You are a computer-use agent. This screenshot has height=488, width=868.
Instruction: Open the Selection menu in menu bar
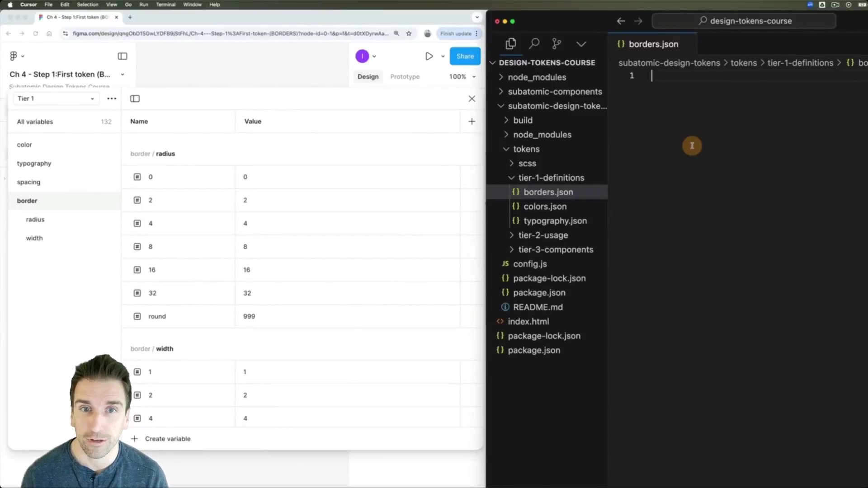coord(87,5)
